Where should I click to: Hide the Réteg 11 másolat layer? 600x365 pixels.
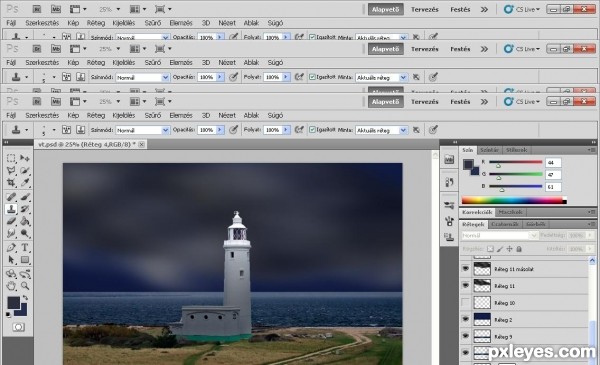(465, 269)
